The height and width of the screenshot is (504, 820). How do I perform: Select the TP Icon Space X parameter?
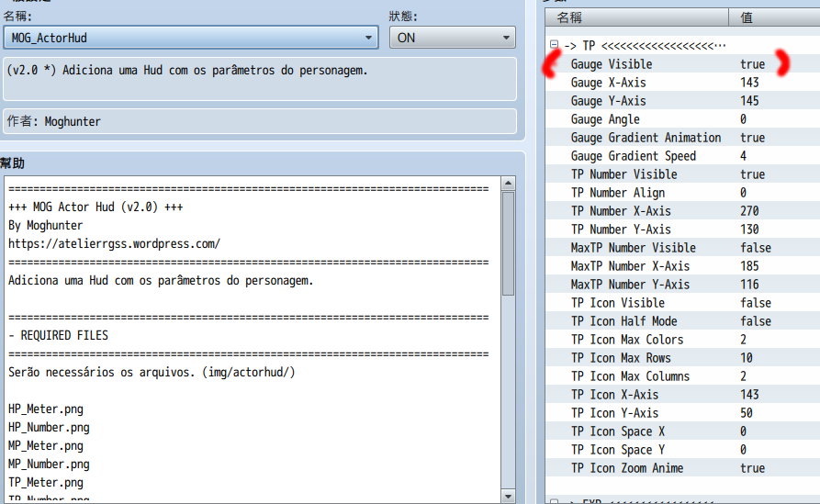(x=682, y=431)
